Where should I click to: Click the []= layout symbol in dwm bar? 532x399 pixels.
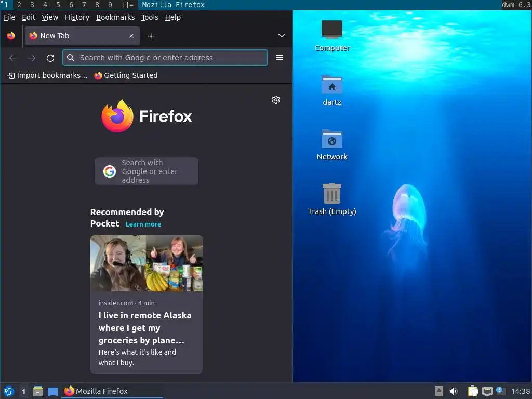(128, 5)
